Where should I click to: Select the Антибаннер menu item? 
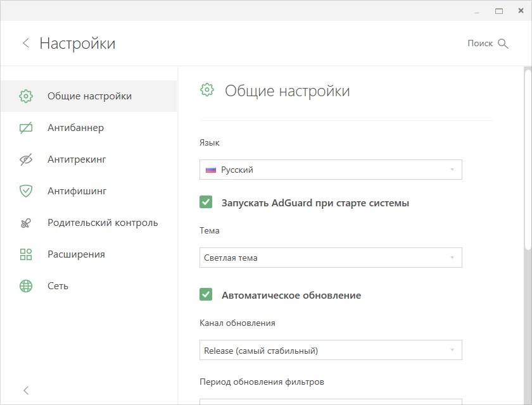click(75, 128)
